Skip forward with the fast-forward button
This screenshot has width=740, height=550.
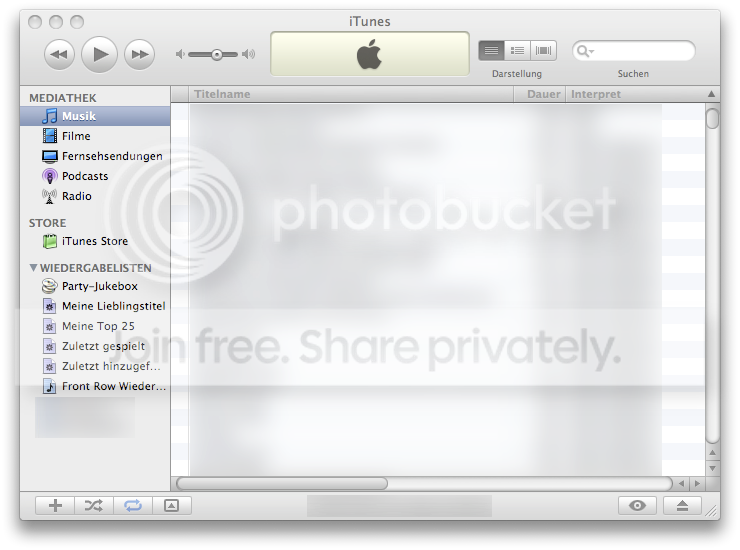pos(140,54)
